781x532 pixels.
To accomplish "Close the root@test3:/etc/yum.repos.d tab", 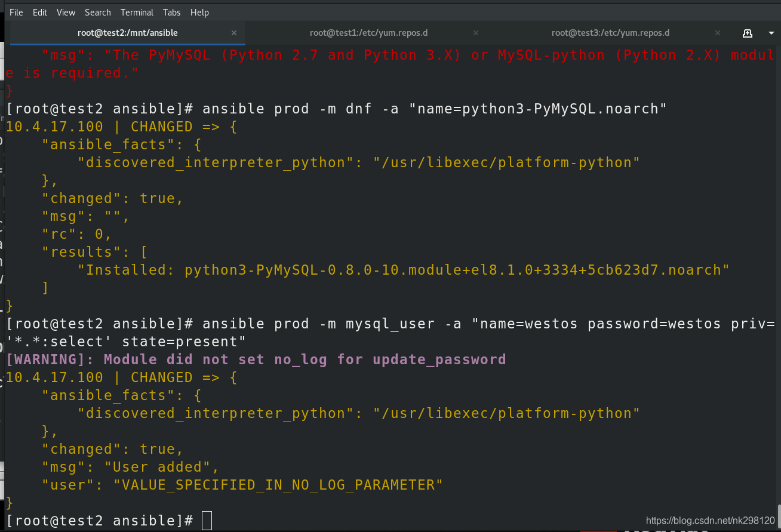I will tap(718, 33).
